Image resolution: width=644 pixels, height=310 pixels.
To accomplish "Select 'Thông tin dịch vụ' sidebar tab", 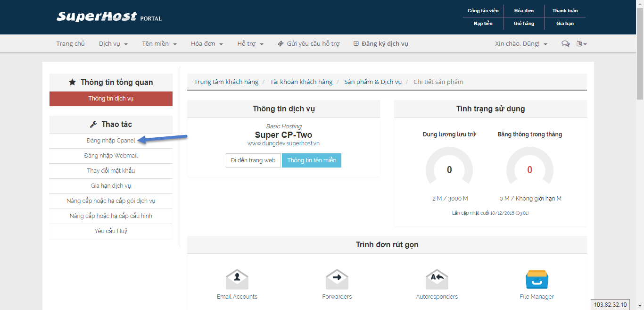I will [111, 99].
